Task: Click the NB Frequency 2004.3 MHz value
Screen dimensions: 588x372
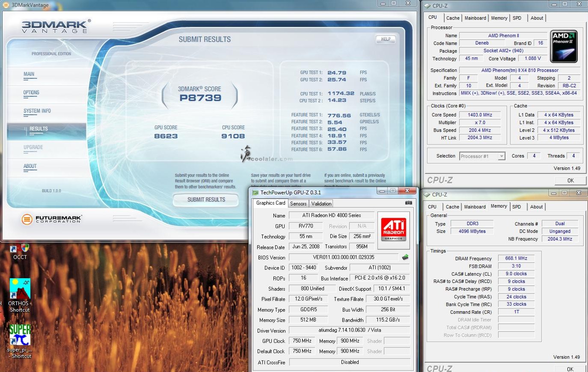Action: click(560, 239)
